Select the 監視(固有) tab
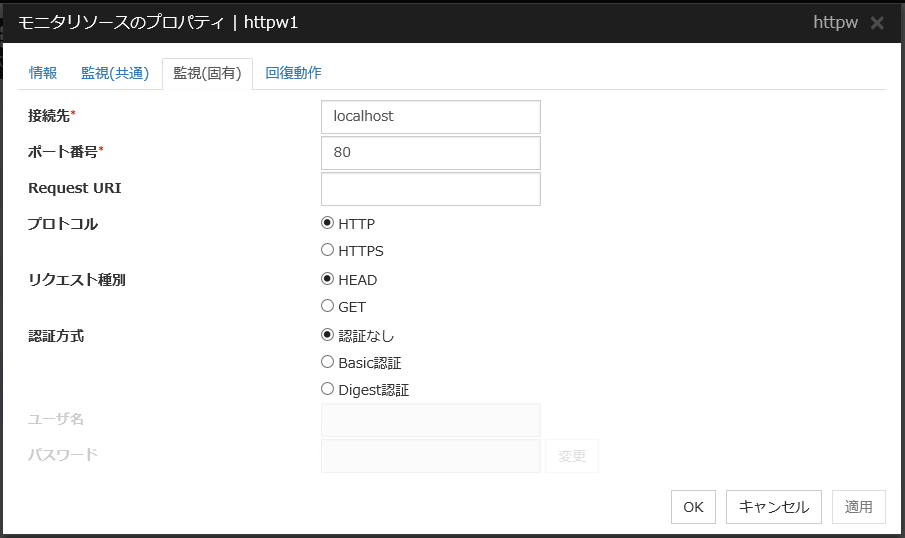The width and height of the screenshot is (905, 538). coord(207,73)
